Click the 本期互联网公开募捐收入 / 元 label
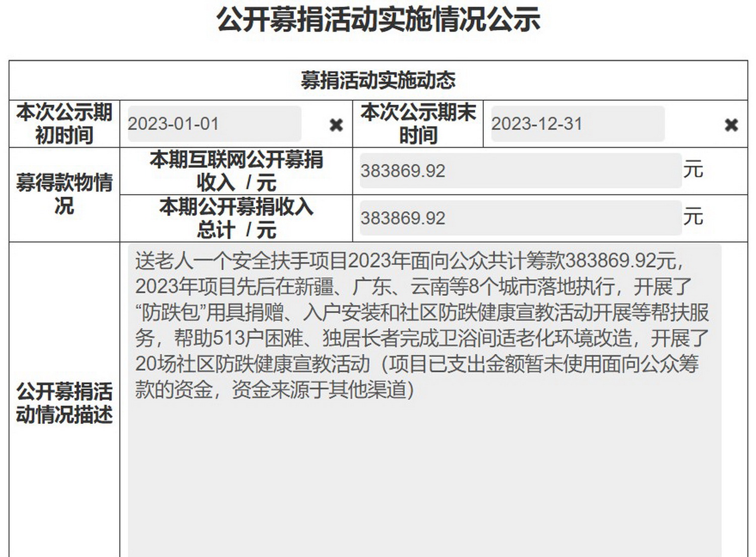 pos(236,171)
